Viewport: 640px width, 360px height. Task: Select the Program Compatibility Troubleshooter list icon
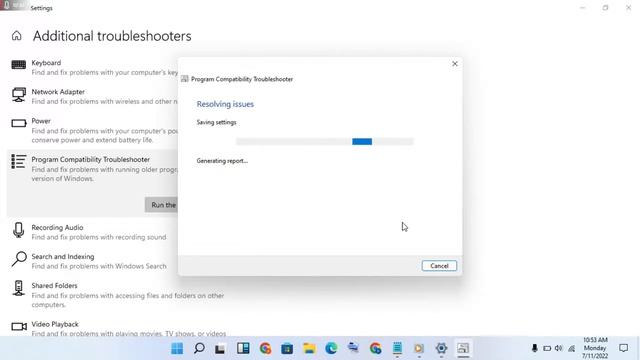click(x=18, y=162)
